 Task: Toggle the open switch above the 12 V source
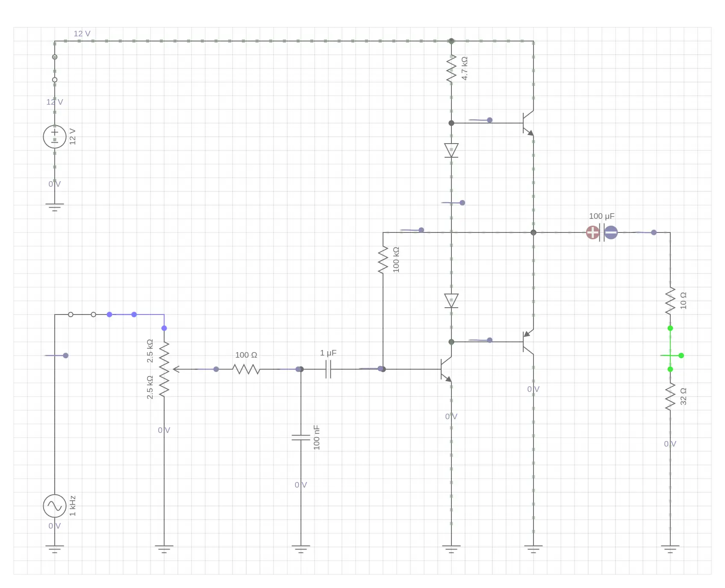[x=55, y=68]
